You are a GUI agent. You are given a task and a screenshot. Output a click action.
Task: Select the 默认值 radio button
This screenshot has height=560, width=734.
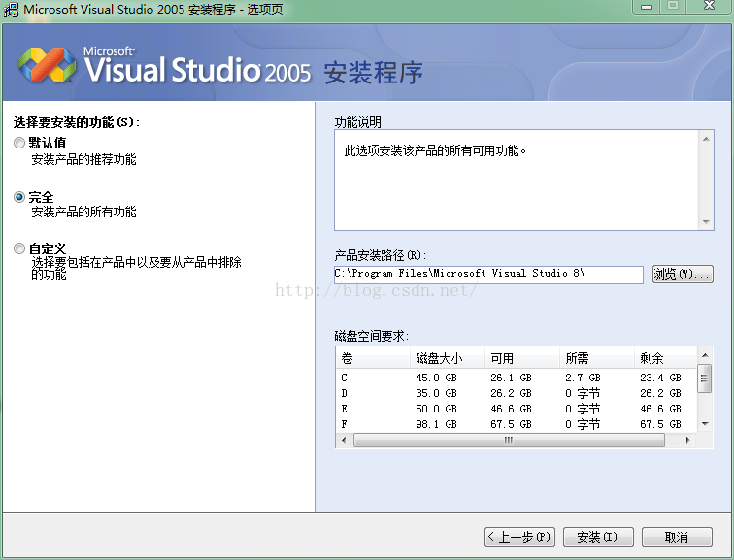point(19,143)
